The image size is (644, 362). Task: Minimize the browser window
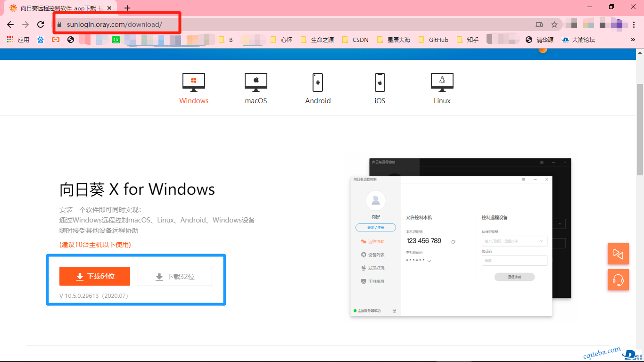[590, 7]
